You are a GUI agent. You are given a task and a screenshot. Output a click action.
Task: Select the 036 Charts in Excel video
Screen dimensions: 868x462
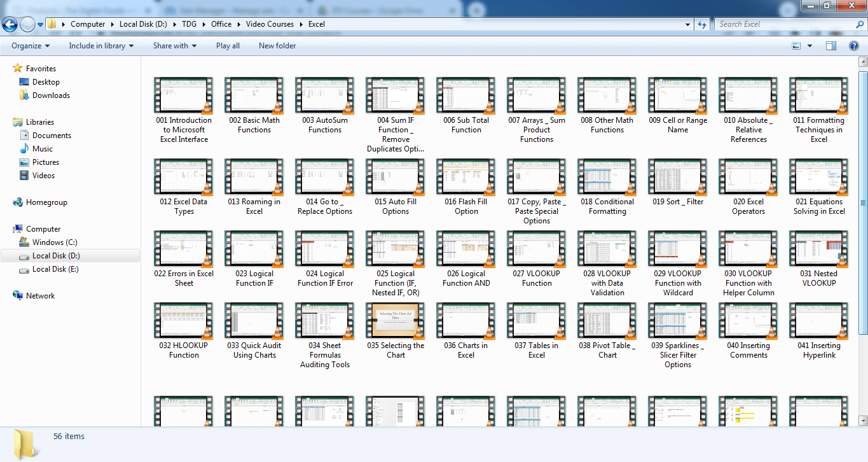click(x=466, y=331)
